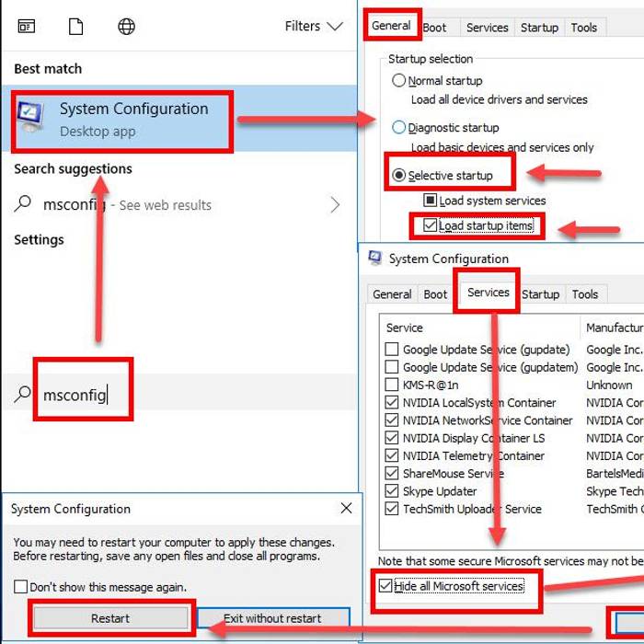
Task: Expand msconfig web results chevron
Action: click(335, 204)
